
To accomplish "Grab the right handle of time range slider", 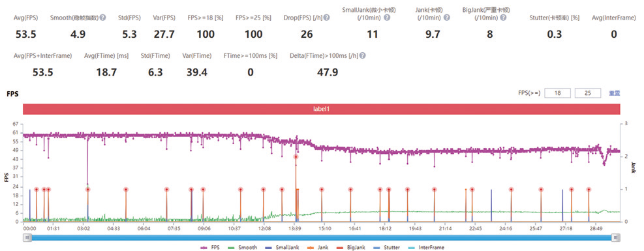I will pyautogui.click(x=615, y=237).
